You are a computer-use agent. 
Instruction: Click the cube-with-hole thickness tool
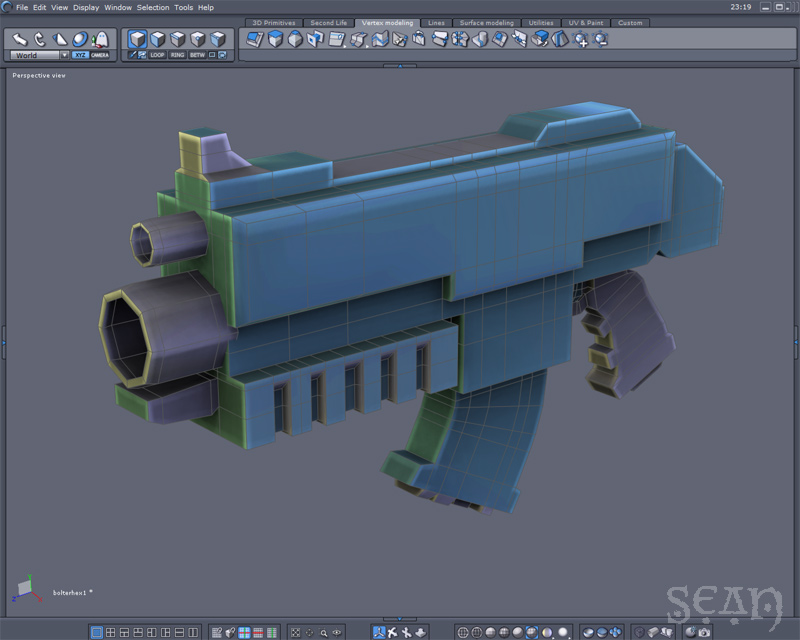(x=316, y=39)
